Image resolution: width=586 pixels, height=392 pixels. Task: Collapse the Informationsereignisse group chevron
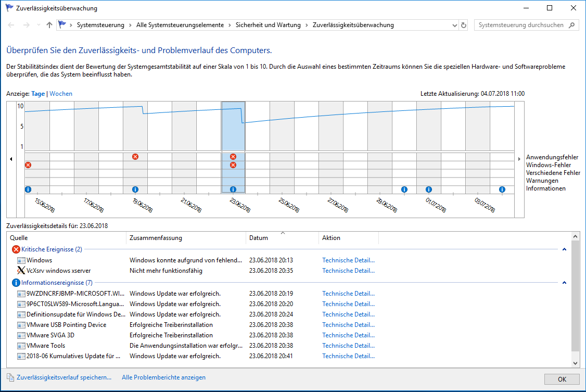[563, 283]
